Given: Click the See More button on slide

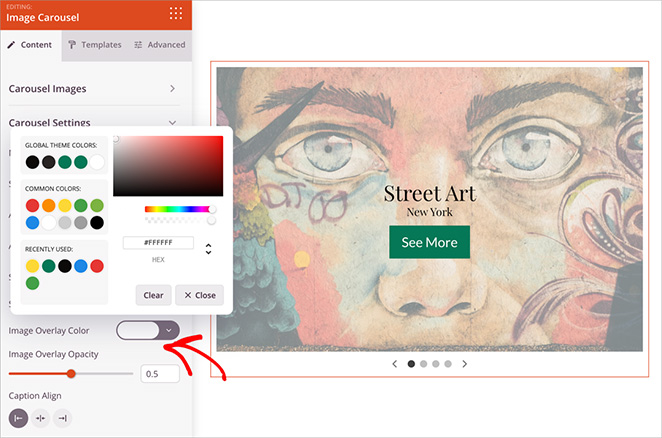Looking at the screenshot, I should (x=429, y=242).
